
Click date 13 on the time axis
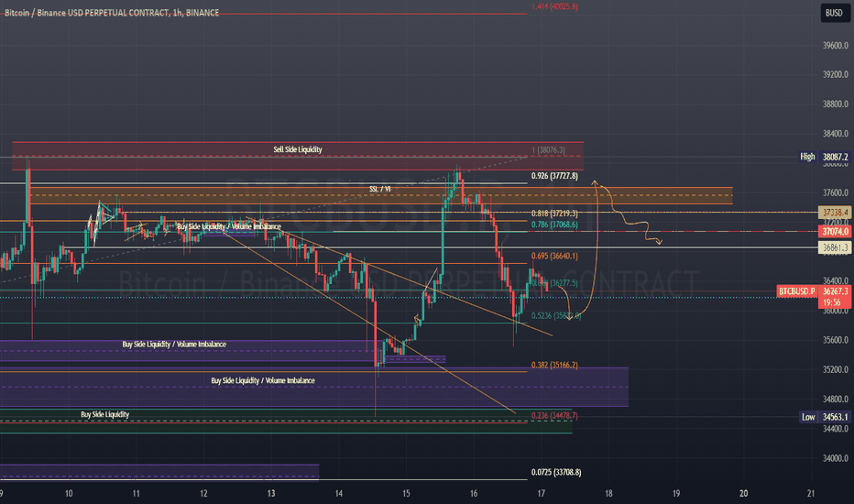(x=271, y=494)
